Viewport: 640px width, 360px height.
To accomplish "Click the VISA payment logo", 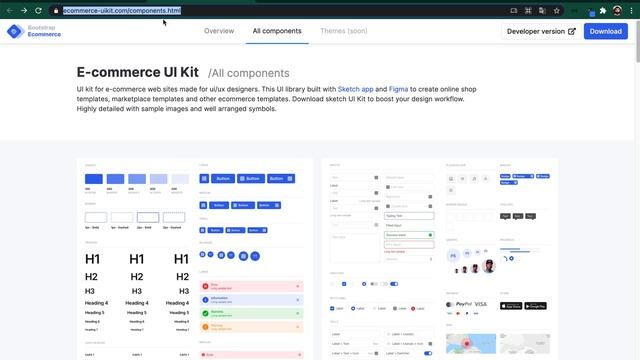I will (x=481, y=304).
